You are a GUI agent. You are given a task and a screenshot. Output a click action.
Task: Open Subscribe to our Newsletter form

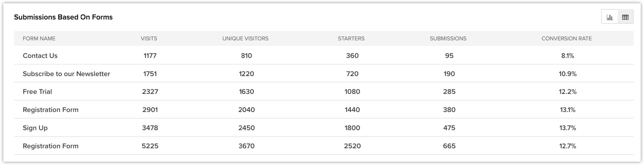coord(66,74)
